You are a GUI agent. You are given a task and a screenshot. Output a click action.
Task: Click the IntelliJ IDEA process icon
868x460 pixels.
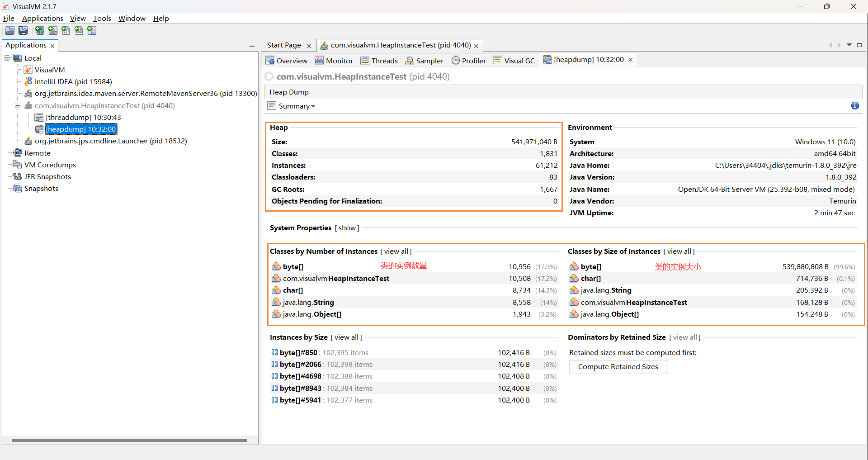(x=28, y=81)
